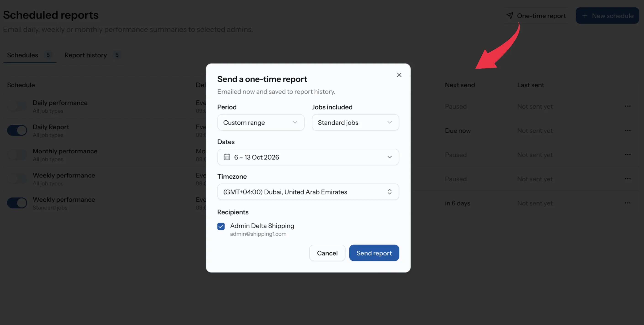644x325 pixels.
Task: Click 'Not sent yet' in Daily Report row
Action: tap(535, 131)
